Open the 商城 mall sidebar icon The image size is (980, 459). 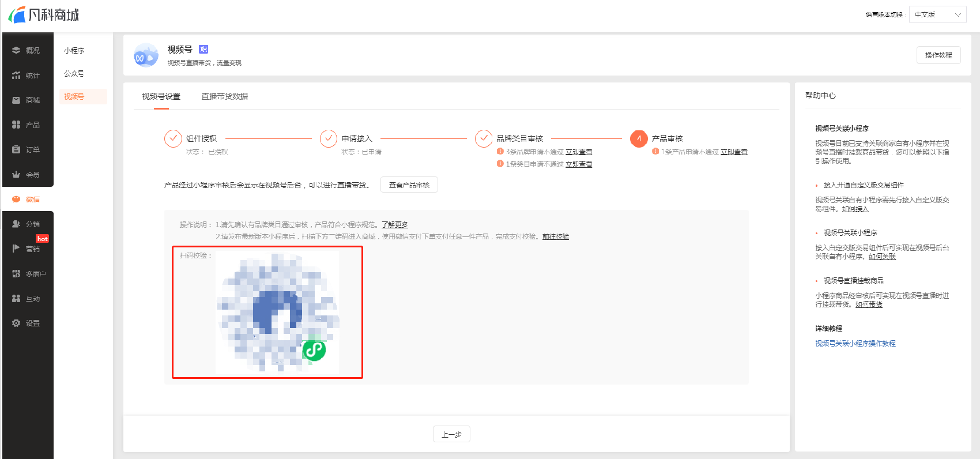click(x=16, y=100)
